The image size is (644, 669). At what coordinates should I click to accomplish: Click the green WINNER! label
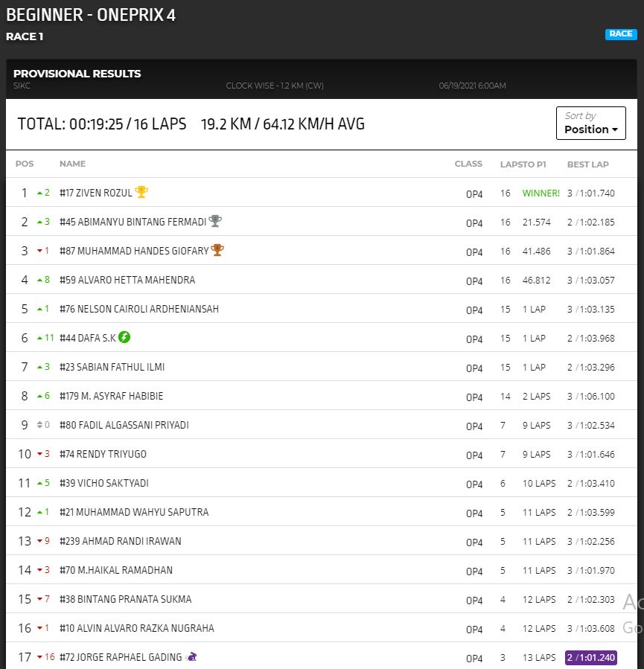point(541,193)
